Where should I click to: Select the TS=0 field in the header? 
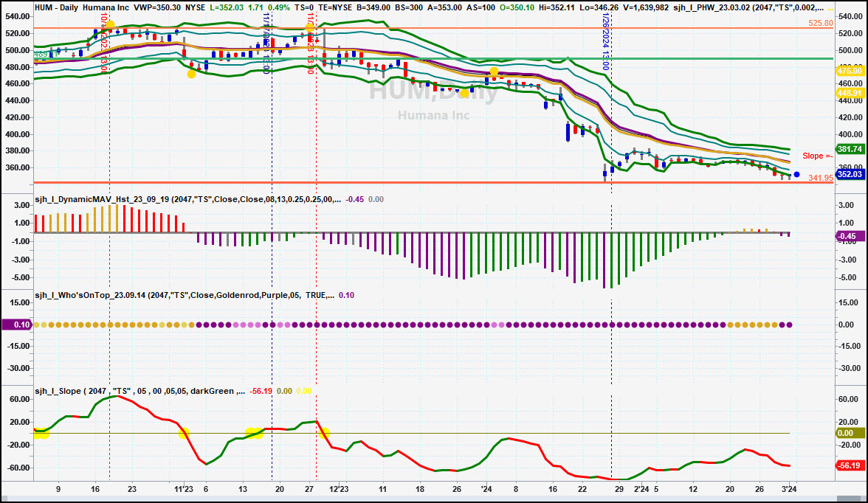[x=304, y=8]
